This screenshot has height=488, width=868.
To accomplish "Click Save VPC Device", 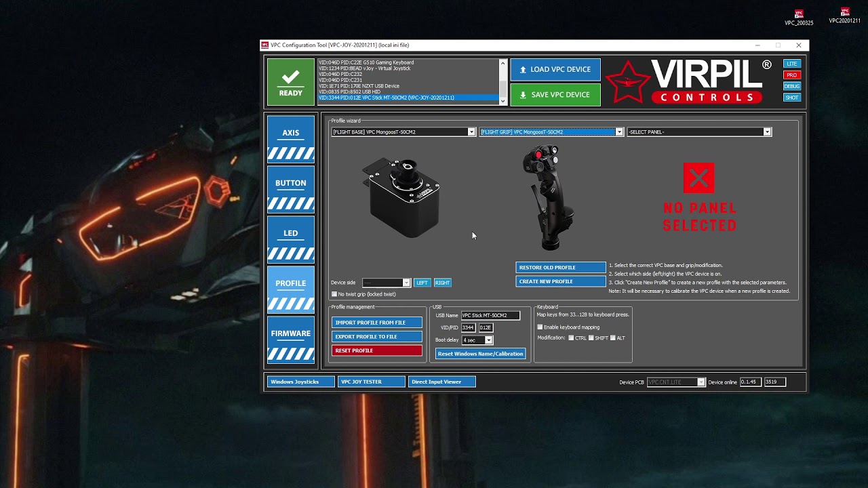I will tap(555, 95).
